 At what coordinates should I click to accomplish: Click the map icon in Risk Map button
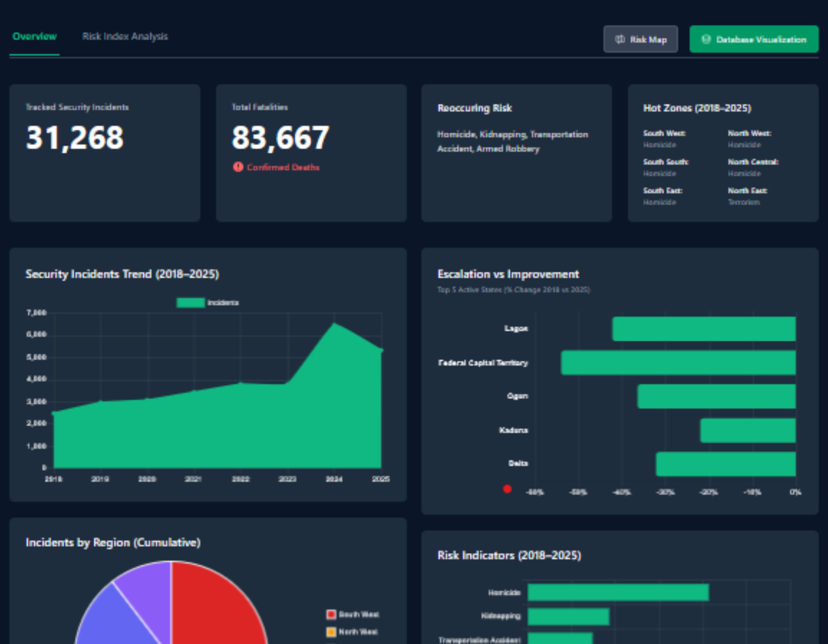[620, 39]
